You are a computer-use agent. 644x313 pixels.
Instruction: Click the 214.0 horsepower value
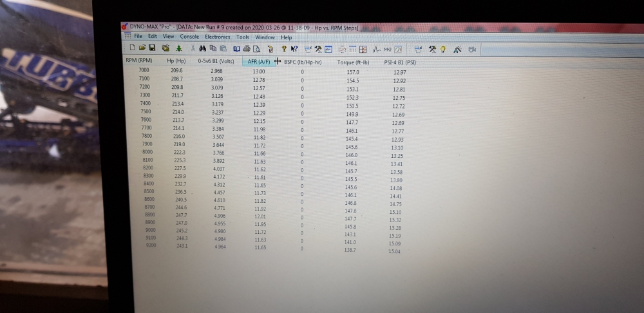click(x=178, y=111)
